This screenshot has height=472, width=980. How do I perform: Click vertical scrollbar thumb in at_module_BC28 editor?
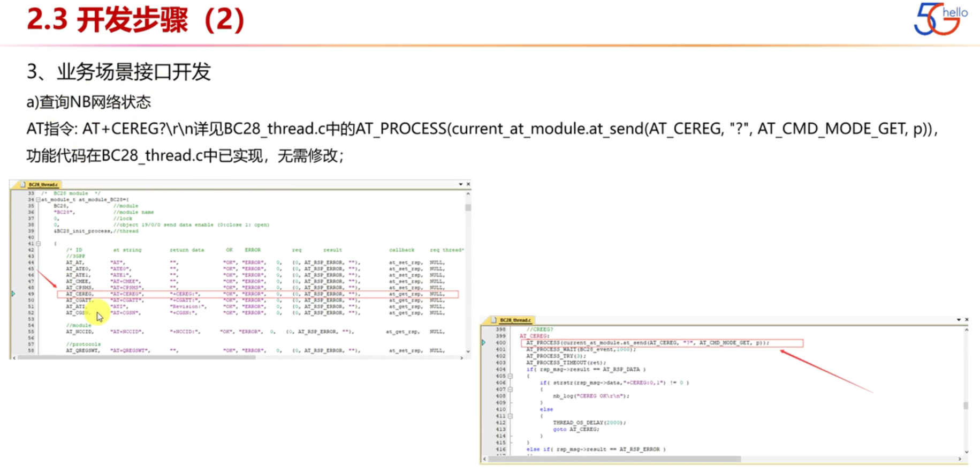coord(468,208)
